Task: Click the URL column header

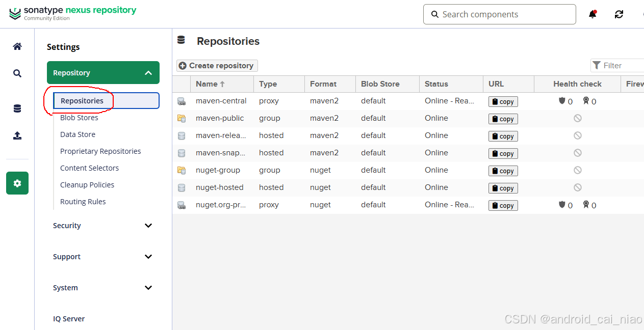Action: [x=508, y=84]
